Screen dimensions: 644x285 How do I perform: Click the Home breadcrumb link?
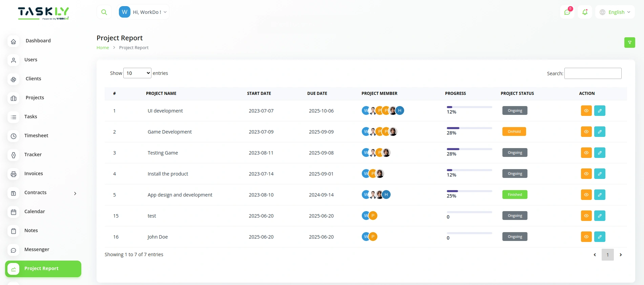point(103,48)
